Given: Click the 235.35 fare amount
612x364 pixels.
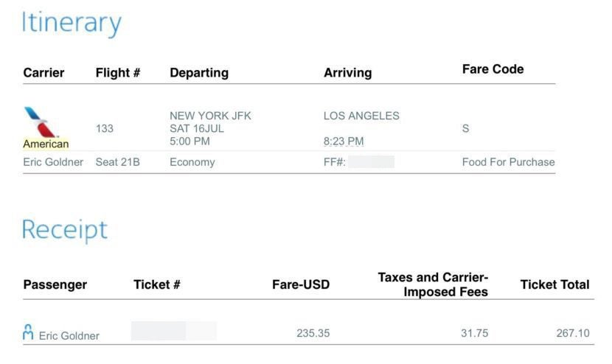Looking at the screenshot, I should (x=313, y=333).
